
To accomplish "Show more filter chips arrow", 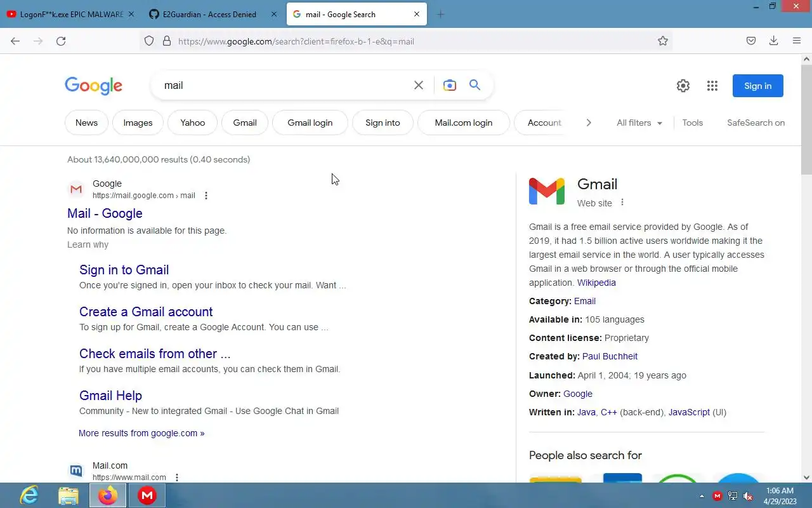I will [x=589, y=123].
